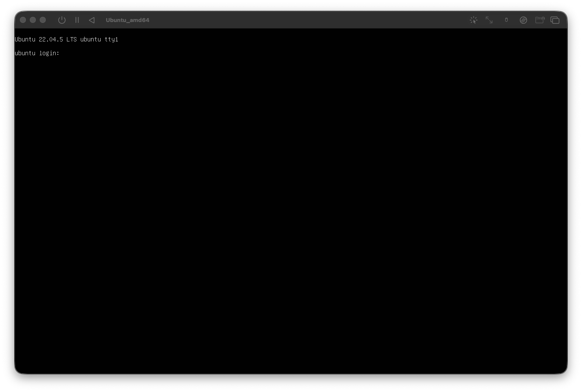
Task: Restart the VM using the triangle icon
Action: pyautogui.click(x=92, y=20)
